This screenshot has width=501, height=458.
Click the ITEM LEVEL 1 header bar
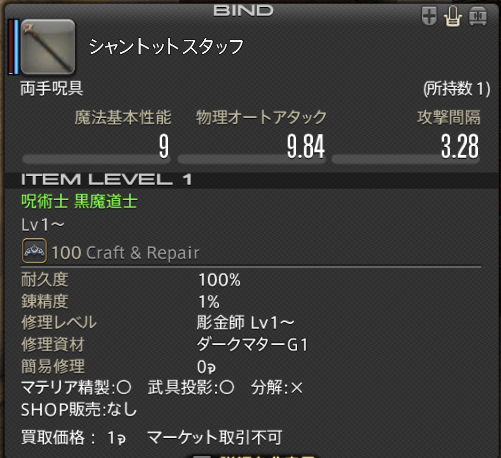pyautogui.click(x=252, y=180)
